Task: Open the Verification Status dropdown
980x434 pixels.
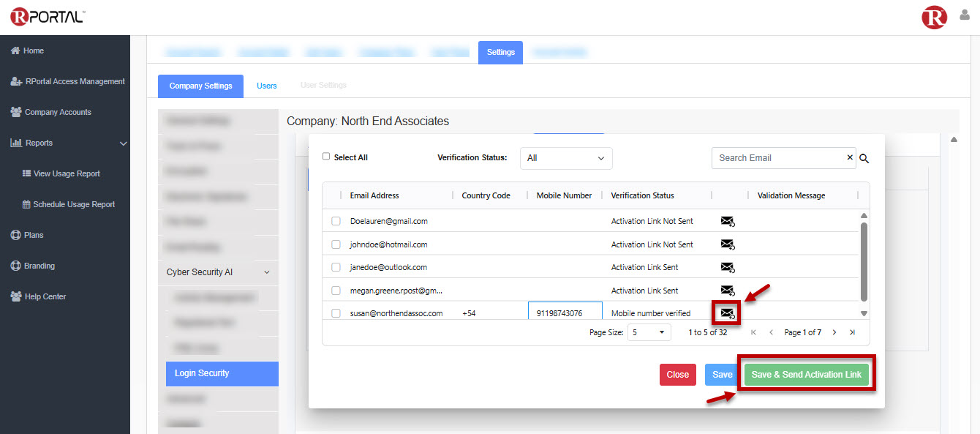Action: click(566, 158)
